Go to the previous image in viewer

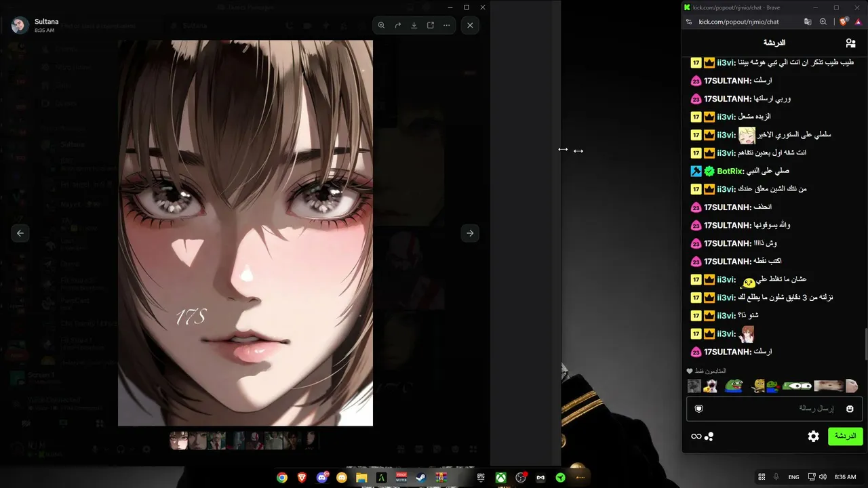[20, 233]
